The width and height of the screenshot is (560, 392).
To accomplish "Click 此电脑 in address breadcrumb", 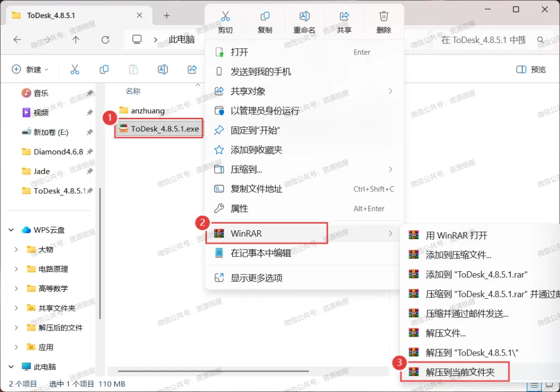I will pos(181,39).
